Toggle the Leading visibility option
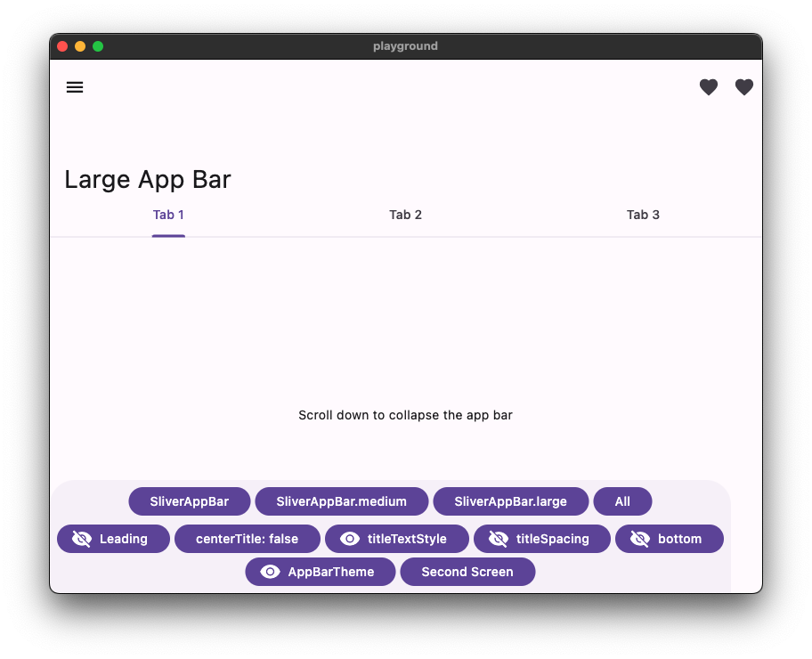The image size is (812, 659). tap(113, 539)
